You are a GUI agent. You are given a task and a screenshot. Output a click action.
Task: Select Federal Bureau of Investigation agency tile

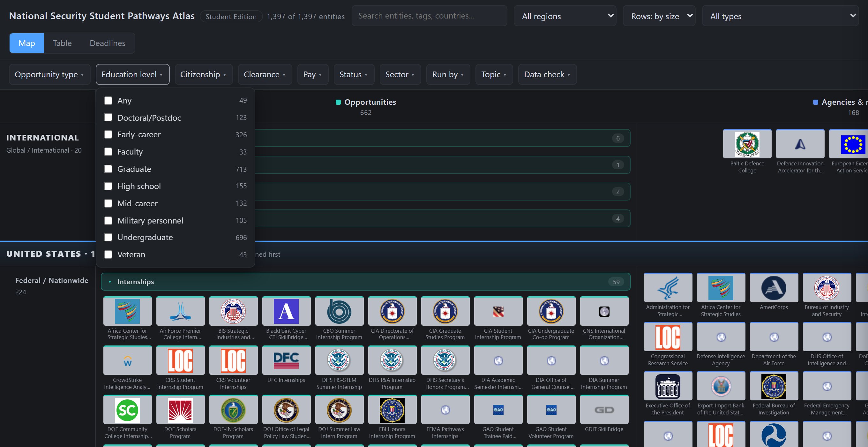[774, 394]
